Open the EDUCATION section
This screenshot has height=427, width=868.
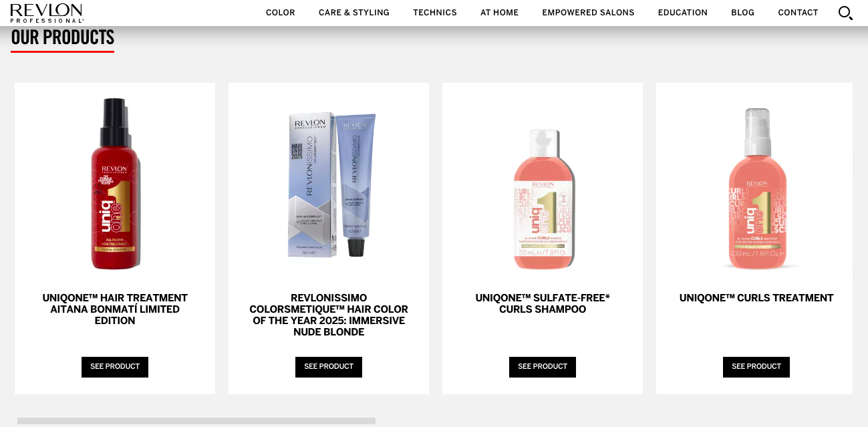click(683, 13)
